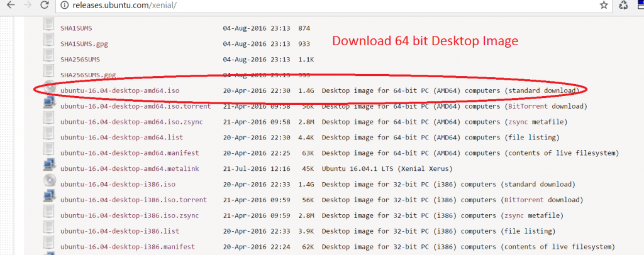Screen dimensions: 644x255
Task: Click zsync link in the amd64 zsync description
Action: (x=518, y=122)
